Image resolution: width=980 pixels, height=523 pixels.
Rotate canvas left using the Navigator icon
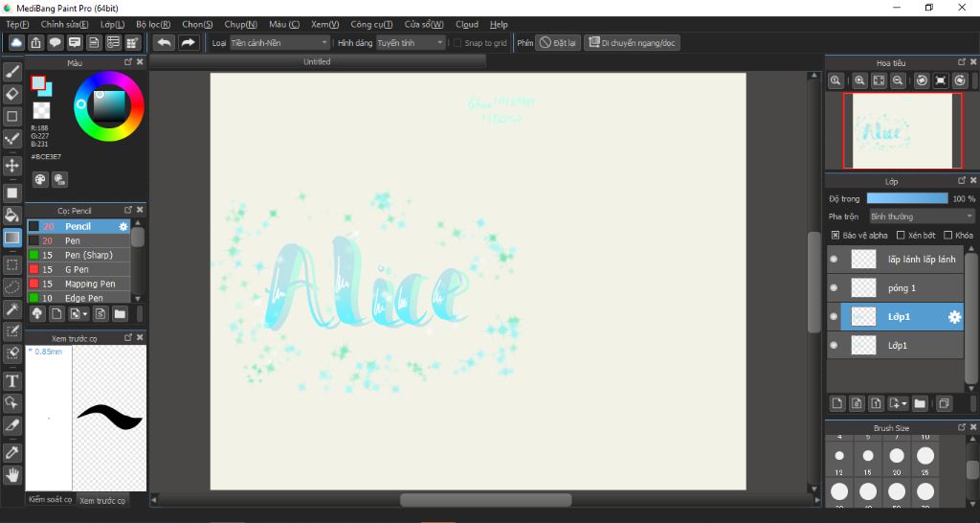tap(922, 80)
